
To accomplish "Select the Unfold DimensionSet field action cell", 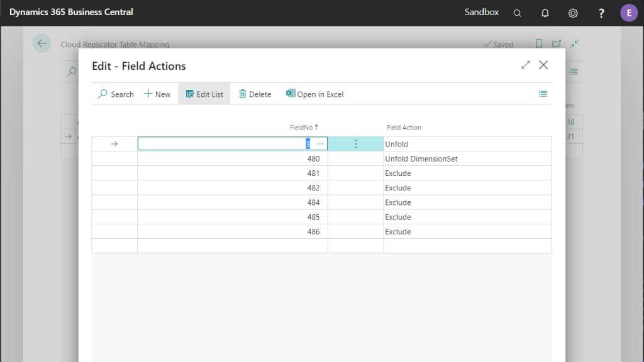I will click(x=467, y=158).
